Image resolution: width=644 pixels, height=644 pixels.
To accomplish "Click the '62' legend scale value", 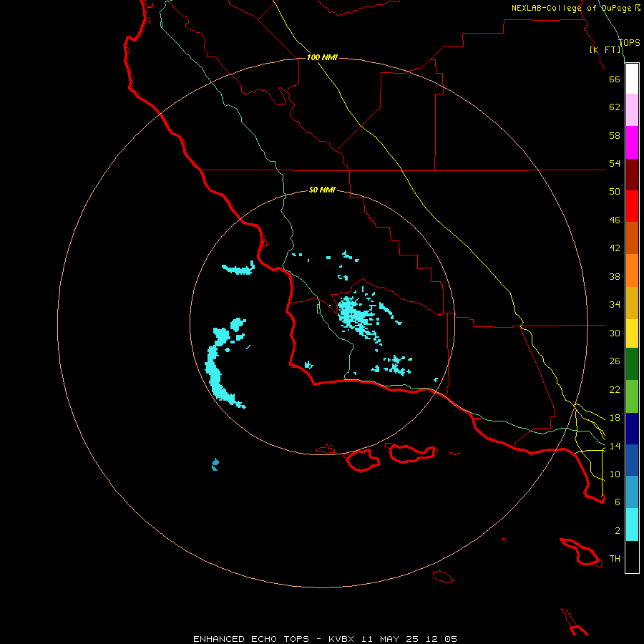I will (615, 107).
